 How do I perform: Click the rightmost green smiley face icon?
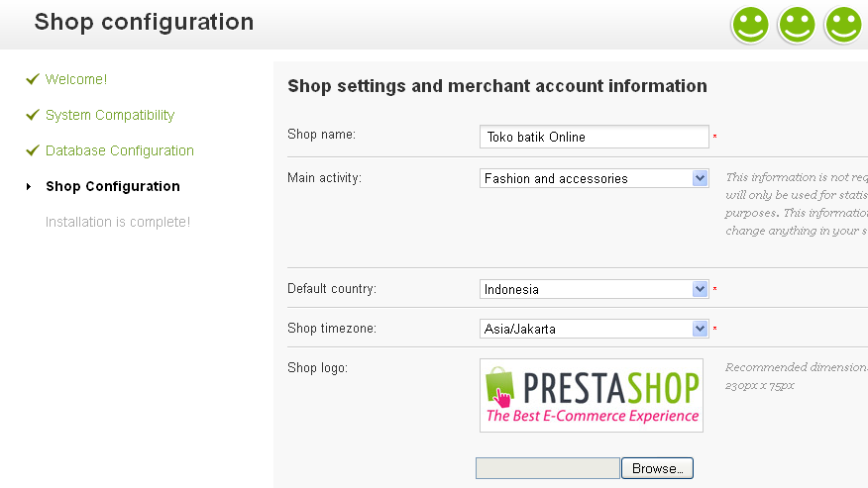[x=843, y=25]
